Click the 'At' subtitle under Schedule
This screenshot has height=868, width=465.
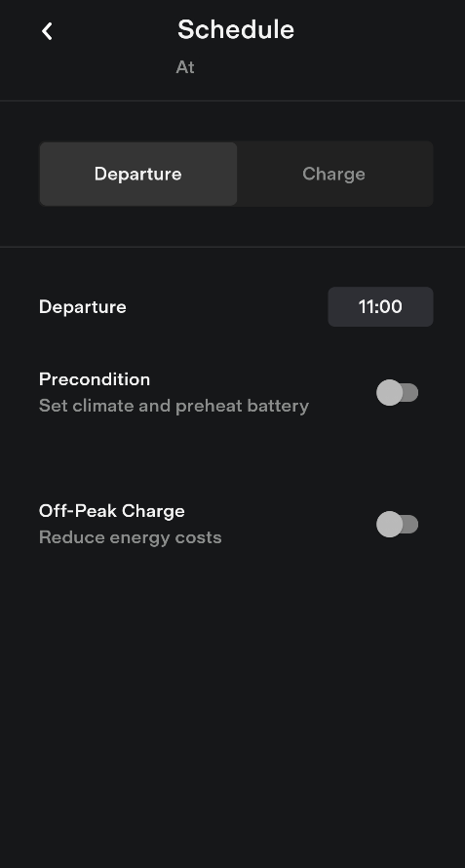(185, 67)
